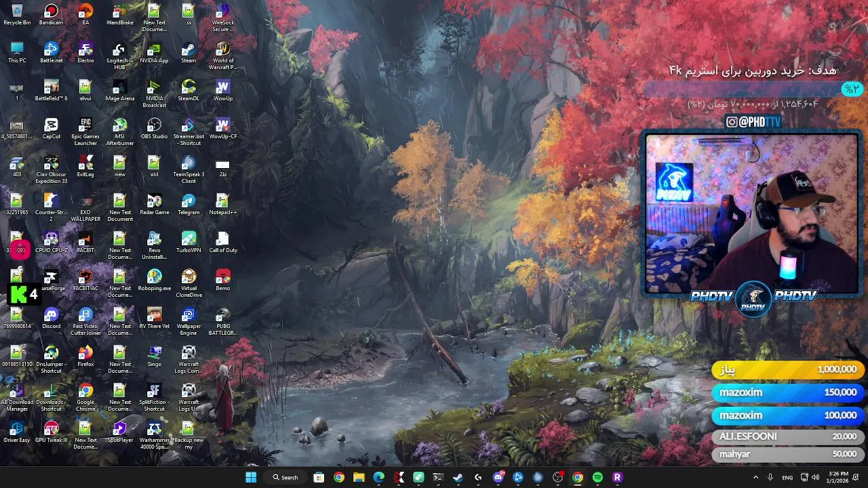Screen dimensions: 868x488
Task: Open the HandBrake desktop shortcut
Action: [120, 15]
